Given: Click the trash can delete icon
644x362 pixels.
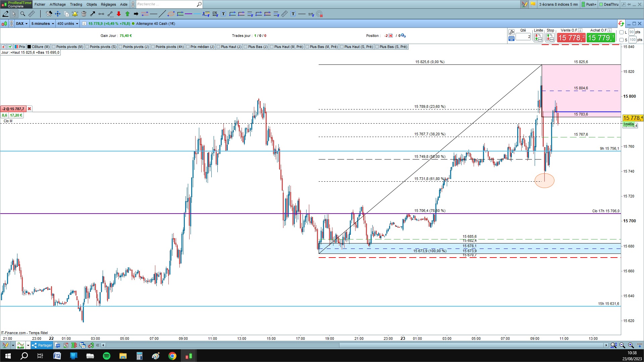Looking at the screenshot, I should click(x=84, y=14).
